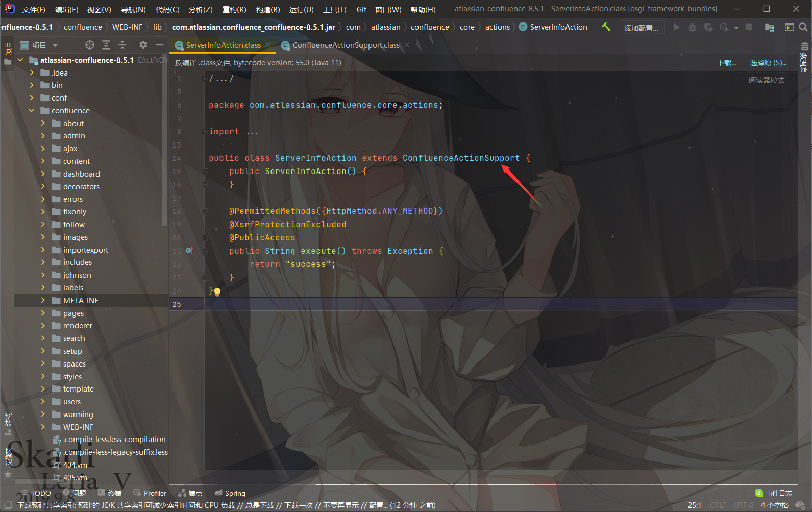Open the Endpoints tool window
Screen dimensions: 812x512
point(190,493)
